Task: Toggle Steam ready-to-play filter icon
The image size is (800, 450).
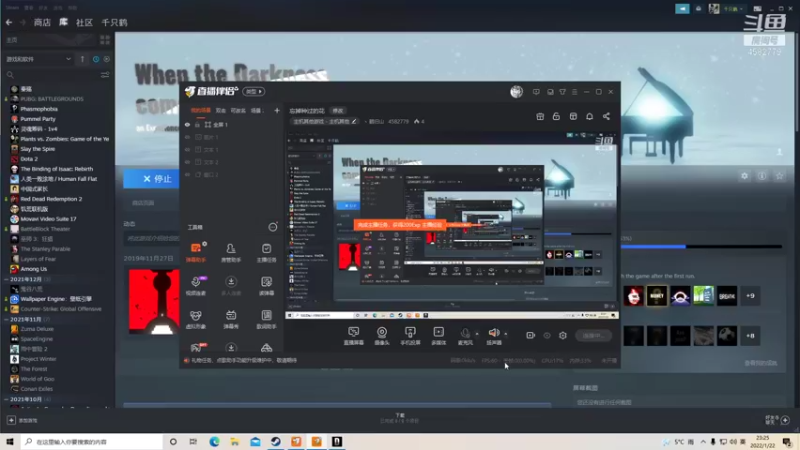Action: coord(107,59)
